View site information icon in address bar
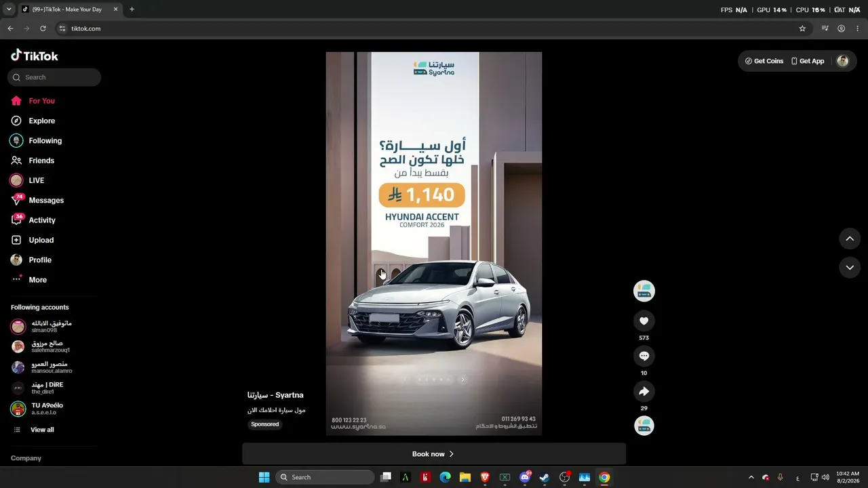The image size is (868, 488). click(62, 28)
